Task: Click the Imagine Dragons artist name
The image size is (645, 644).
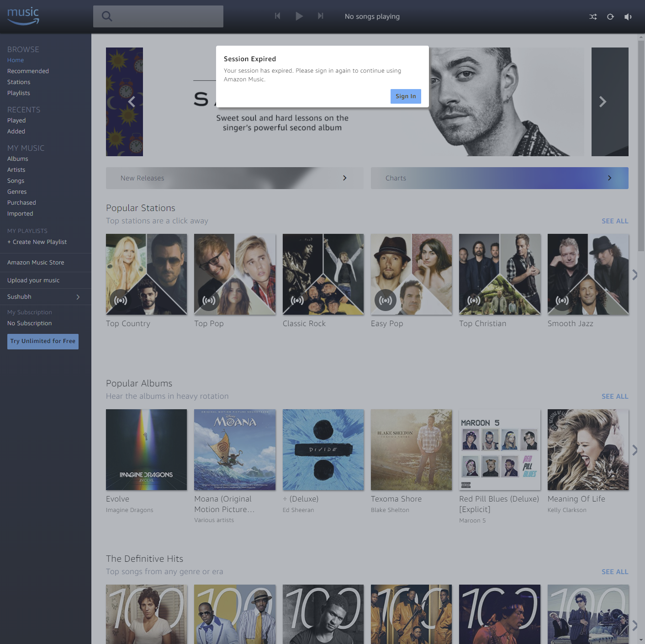Action: point(130,510)
